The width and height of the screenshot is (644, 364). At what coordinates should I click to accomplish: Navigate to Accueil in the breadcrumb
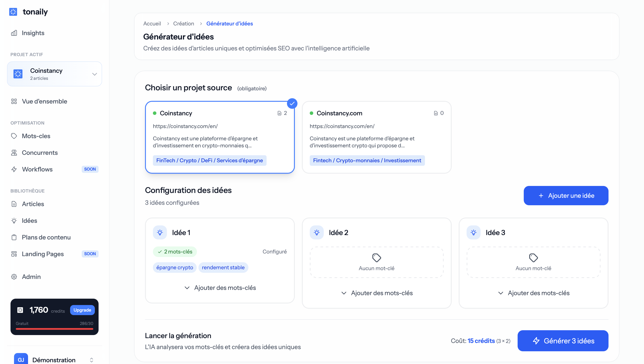pos(152,23)
